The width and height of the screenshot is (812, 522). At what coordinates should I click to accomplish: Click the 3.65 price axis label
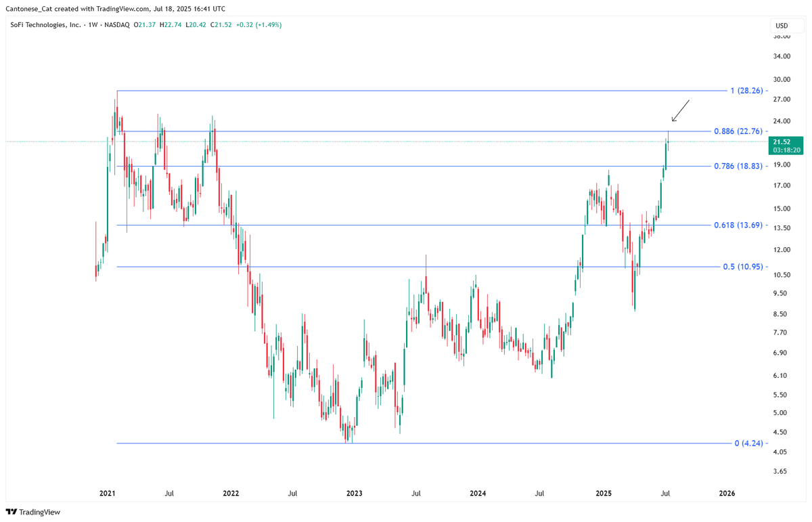tap(781, 471)
